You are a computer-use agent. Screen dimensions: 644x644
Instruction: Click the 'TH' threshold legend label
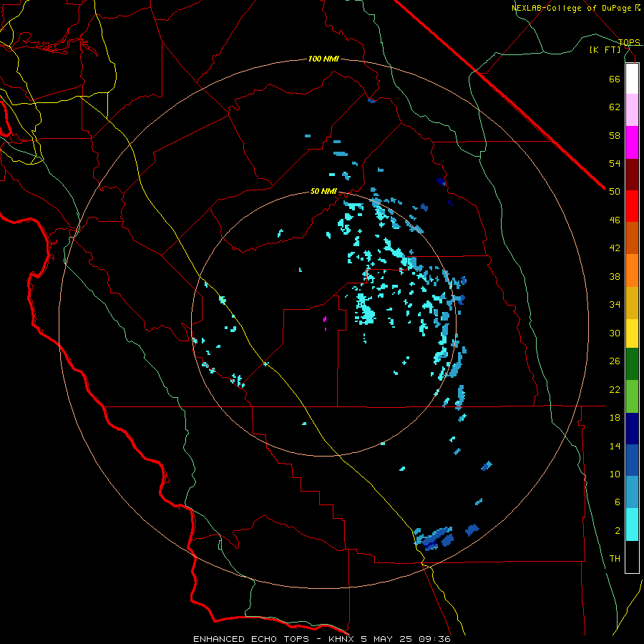point(615,559)
